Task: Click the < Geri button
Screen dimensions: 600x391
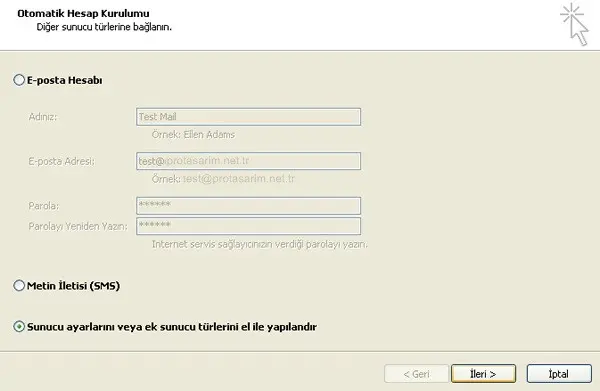Action: point(416,373)
